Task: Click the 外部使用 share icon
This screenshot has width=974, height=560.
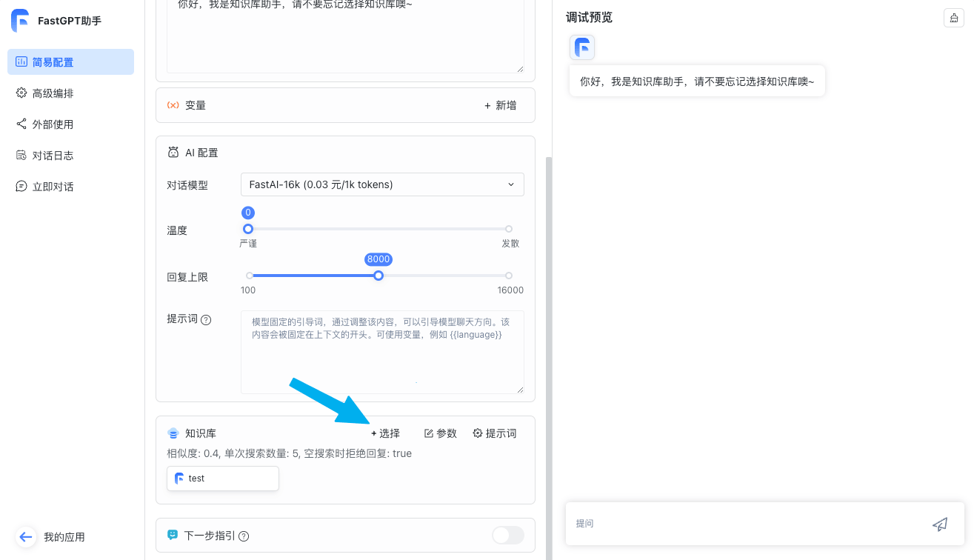Action: click(x=21, y=124)
